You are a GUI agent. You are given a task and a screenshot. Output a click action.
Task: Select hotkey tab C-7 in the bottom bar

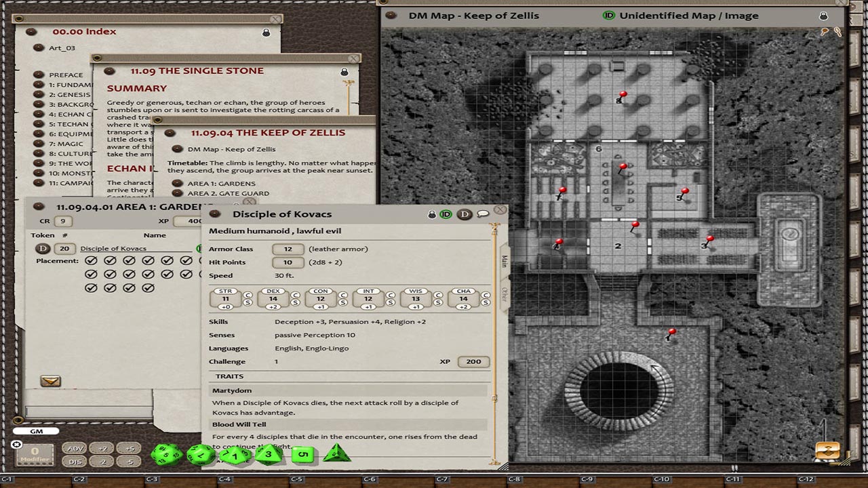441,478
